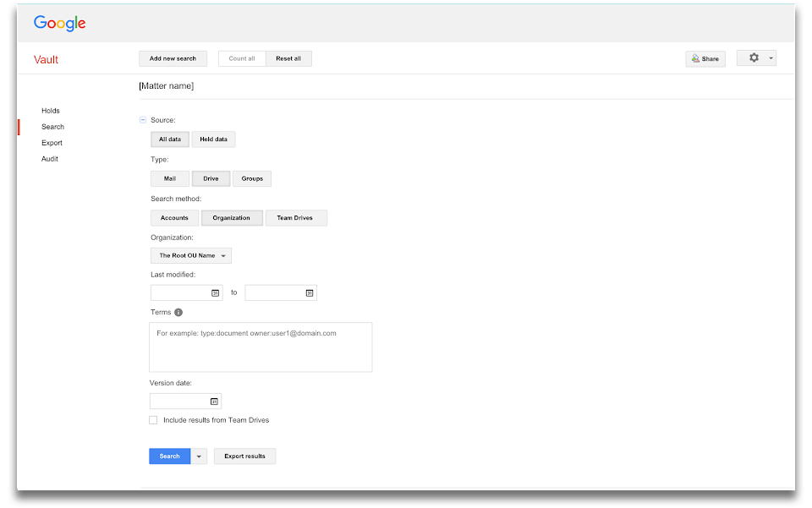Navigate to Export in the sidebar
The image size is (812, 508).
[52, 142]
